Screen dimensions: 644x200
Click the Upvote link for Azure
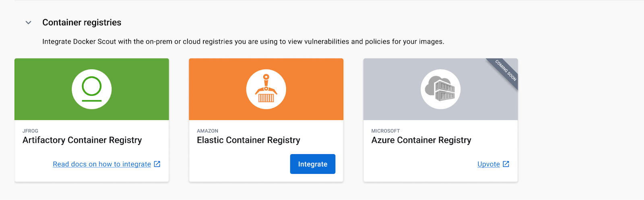pos(489,164)
